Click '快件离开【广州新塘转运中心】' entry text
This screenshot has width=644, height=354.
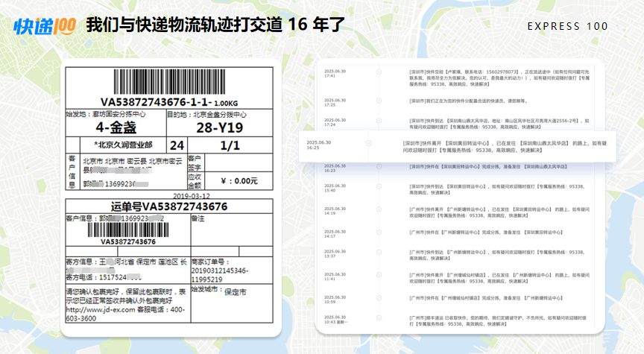click(x=499, y=212)
